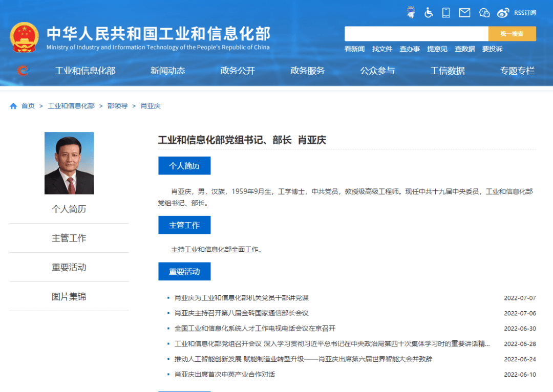Click the red gear logo in navbar
Screen dimensions: 553x392
(23, 71)
